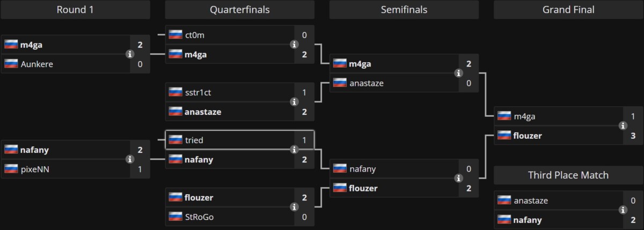The image size is (644, 230).
Task: Select the Quarterfinals column header
Action: [239, 10]
